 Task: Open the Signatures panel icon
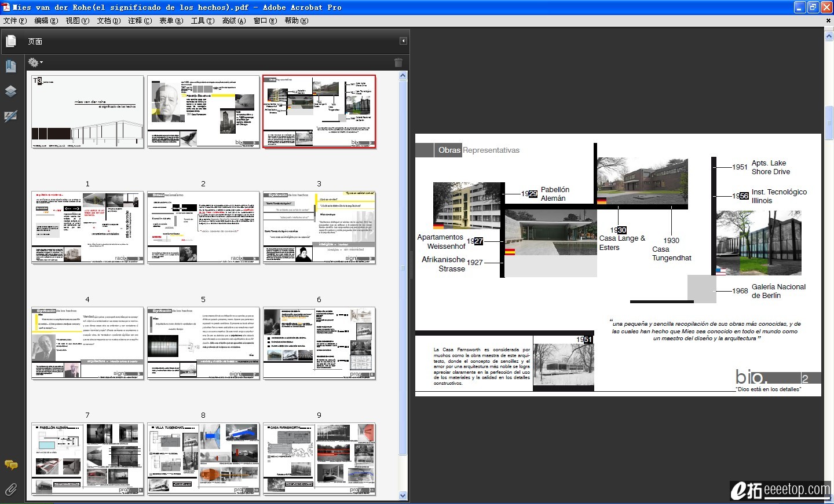(x=10, y=116)
